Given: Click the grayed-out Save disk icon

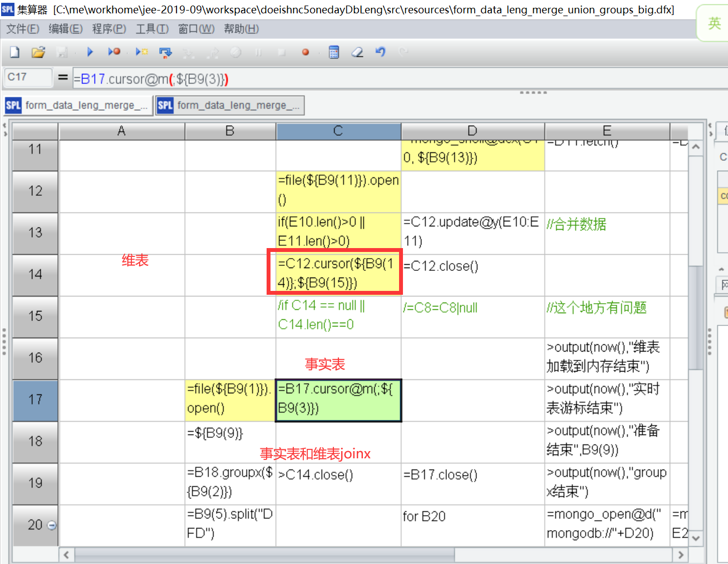Looking at the screenshot, I should (x=62, y=52).
